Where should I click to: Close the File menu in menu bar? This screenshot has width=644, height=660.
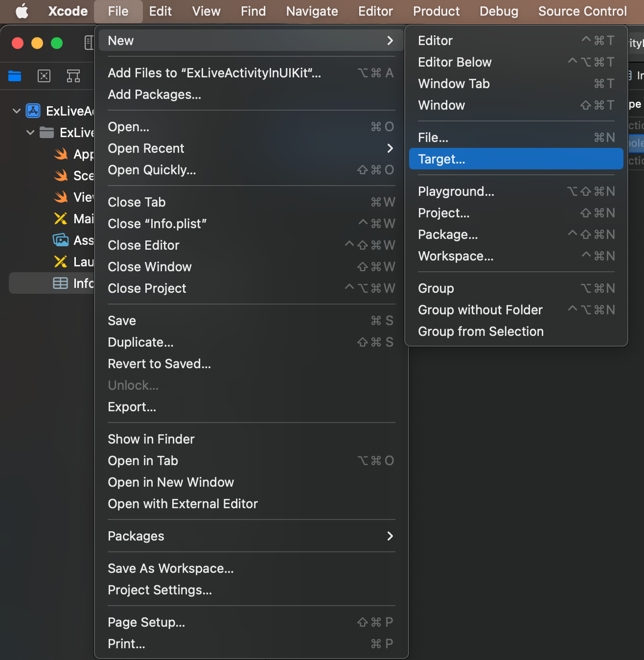[x=118, y=11]
